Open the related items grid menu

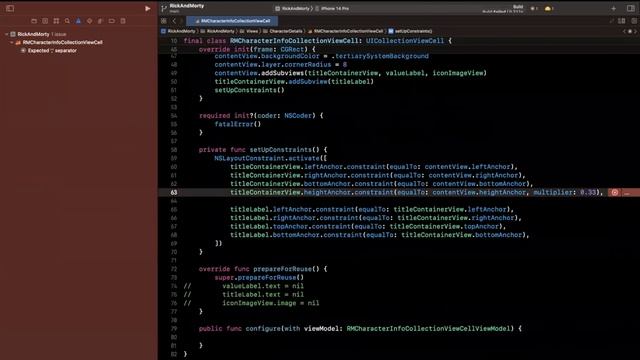coord(164,21)
